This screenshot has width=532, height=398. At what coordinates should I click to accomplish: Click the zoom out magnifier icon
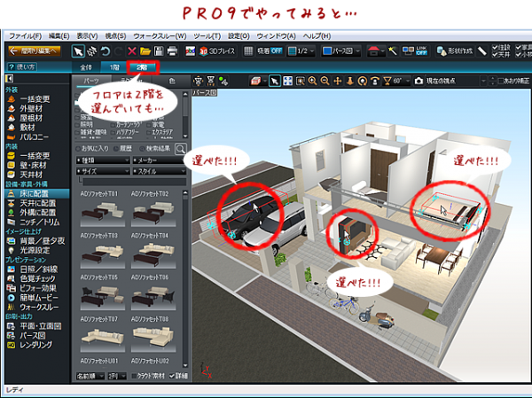325,81
